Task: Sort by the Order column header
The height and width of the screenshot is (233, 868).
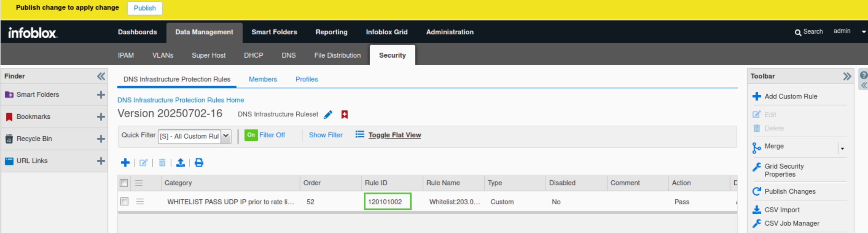Action: tap(330, 183)
